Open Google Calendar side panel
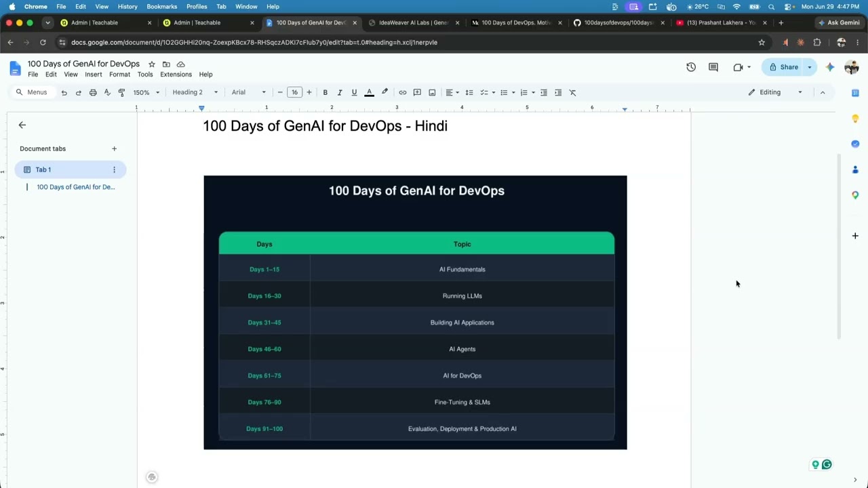Viewport: 868px width, 488px height. point(855,93)
